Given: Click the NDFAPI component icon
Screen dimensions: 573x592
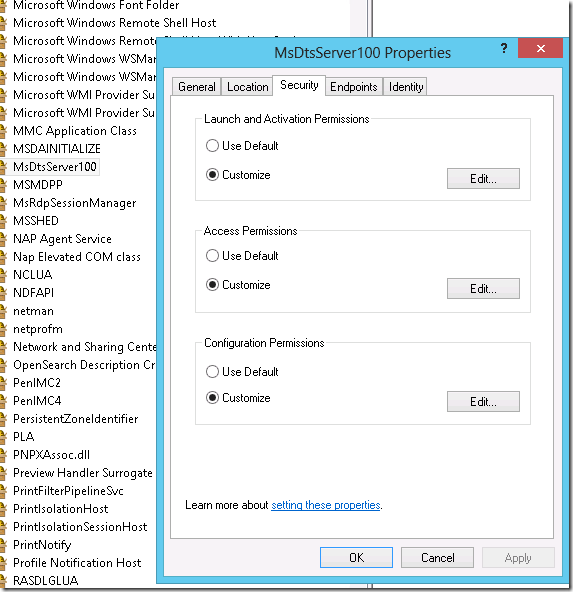Looking at the screenshot, I should tap(3, 293).
